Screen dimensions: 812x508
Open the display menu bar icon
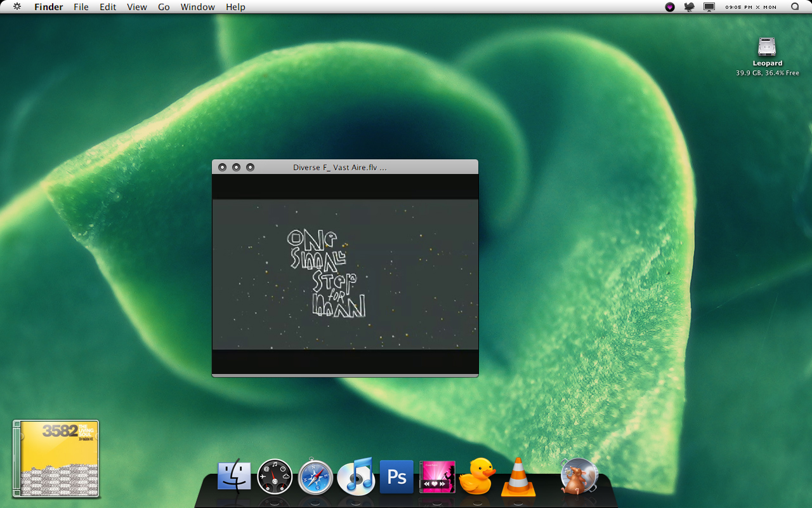point(709,7)
